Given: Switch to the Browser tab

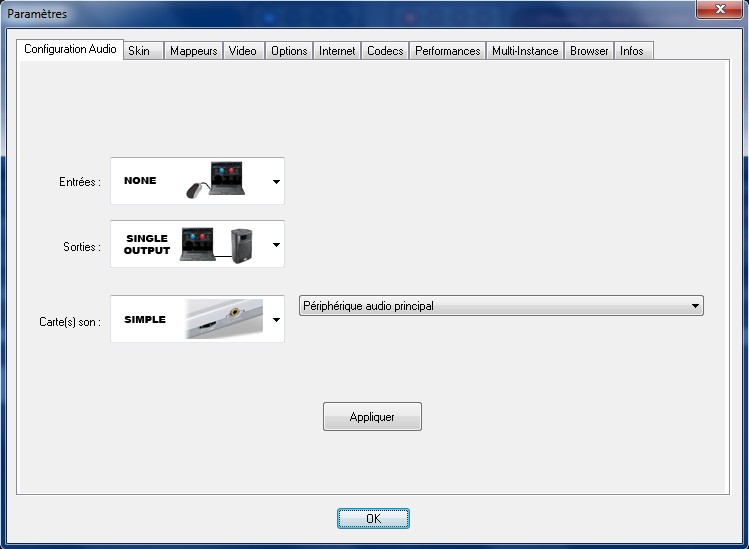Looking at the screenshot, I should tap(589, 51).
